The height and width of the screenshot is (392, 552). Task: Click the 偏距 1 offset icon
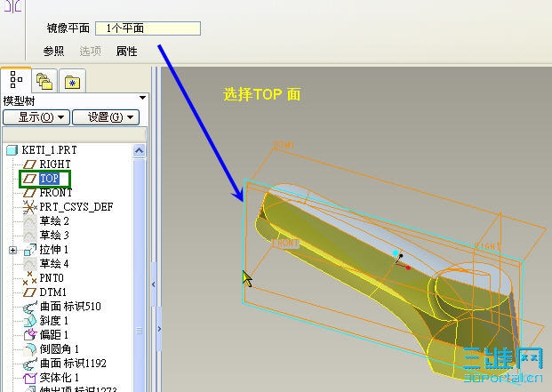[30, 334]
